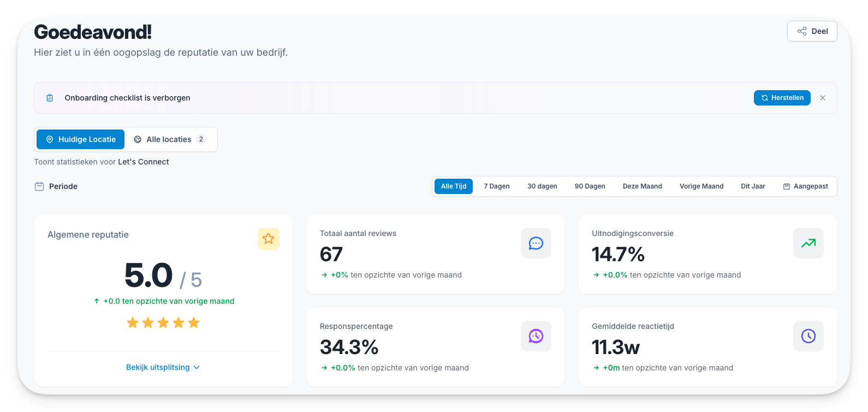Switch to Alle locaties view
Image resolution: width=868 pixels, height=412 pixels.
pos(170,139)
